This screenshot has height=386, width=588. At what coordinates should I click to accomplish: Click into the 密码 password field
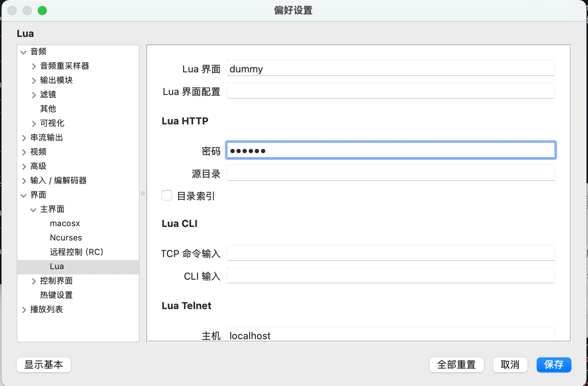391,150
